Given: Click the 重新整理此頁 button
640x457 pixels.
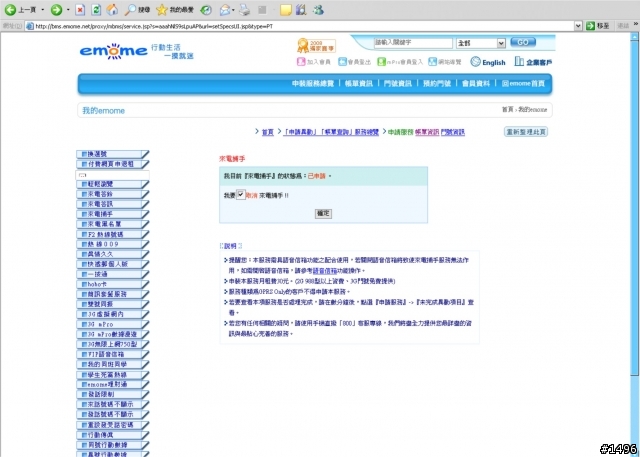Looking at the screenshot, I should 526,132.
